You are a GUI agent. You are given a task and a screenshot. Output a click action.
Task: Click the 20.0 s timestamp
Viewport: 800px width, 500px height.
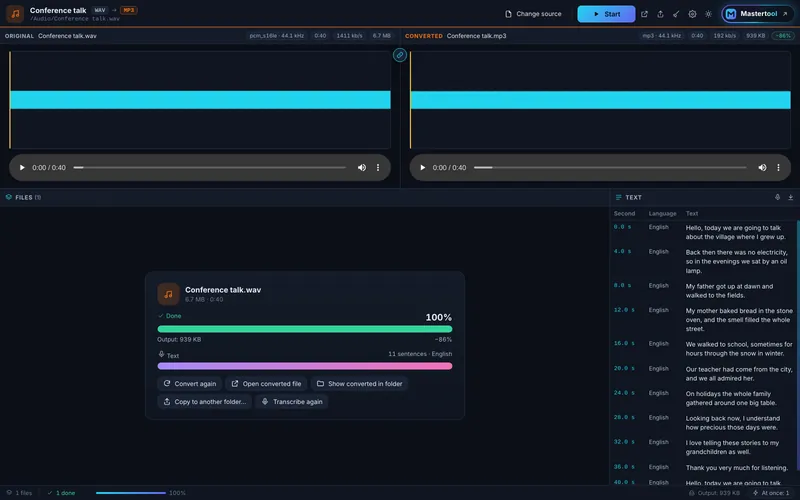click(x=624, y=368)
